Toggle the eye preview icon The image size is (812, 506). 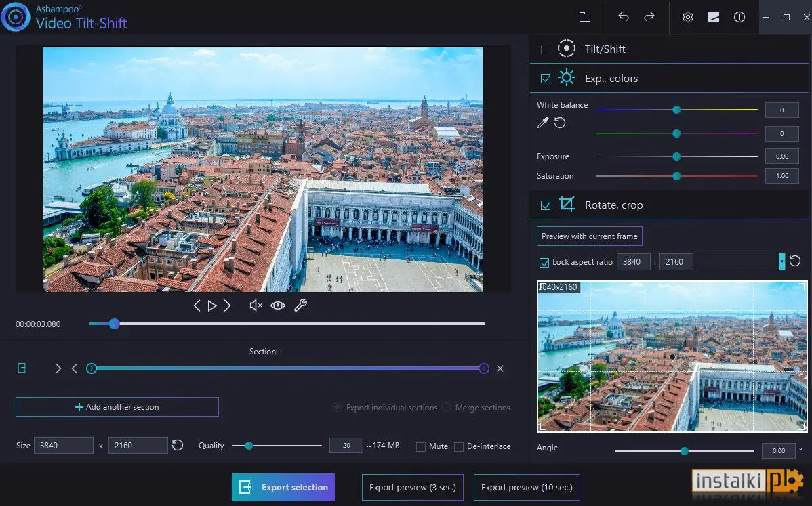click(x=278, y=305)
